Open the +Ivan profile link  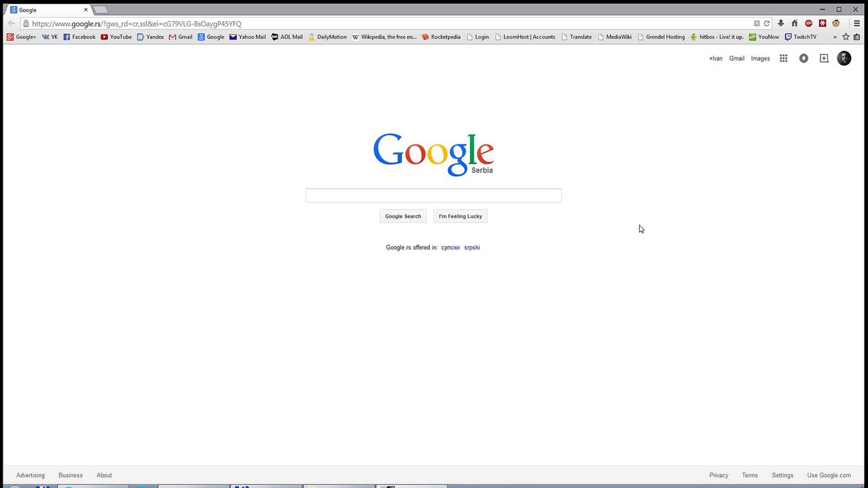pyautogui.click(x=716, y=58)
